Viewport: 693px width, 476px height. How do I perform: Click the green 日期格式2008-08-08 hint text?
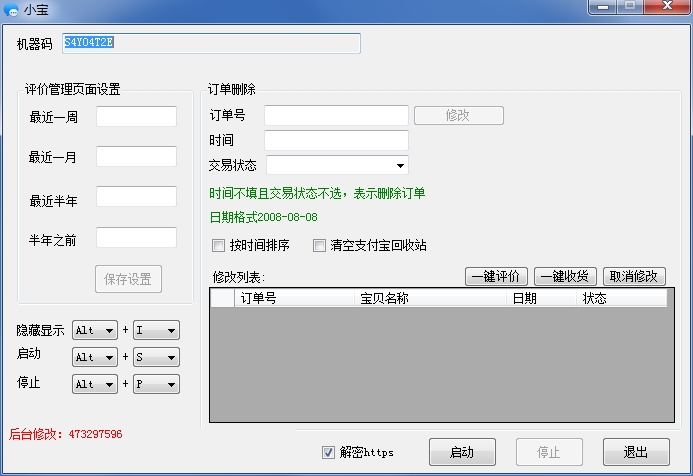click(x=263, y=217)
